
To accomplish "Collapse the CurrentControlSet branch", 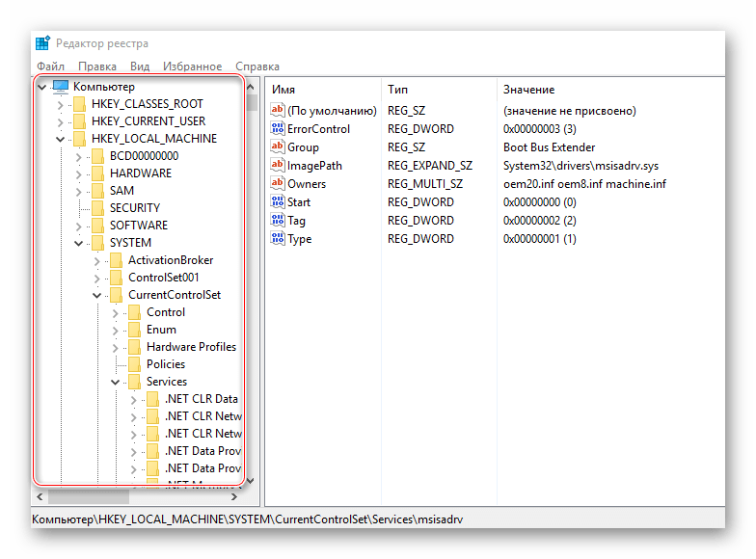I will tap(97, 295).
